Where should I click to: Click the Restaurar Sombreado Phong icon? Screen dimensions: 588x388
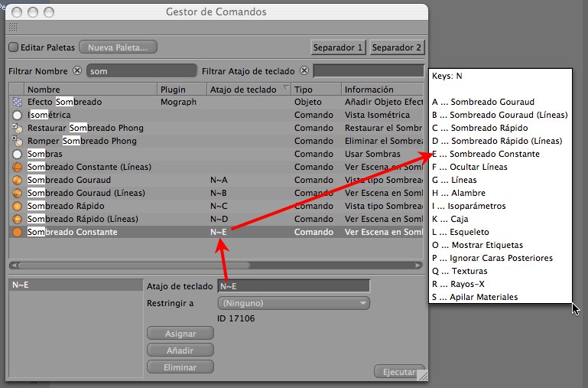tap(17, 128)
